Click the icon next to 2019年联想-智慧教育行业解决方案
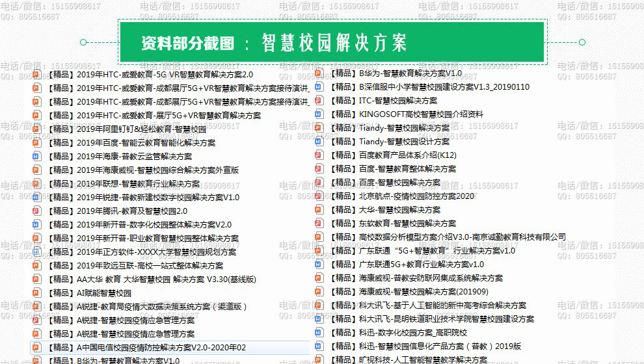This screenshot has width=644, height=364. tap(36, 184)
